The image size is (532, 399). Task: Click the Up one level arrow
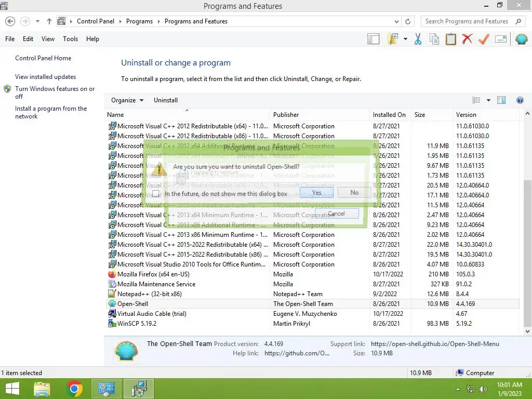point(49,21)
